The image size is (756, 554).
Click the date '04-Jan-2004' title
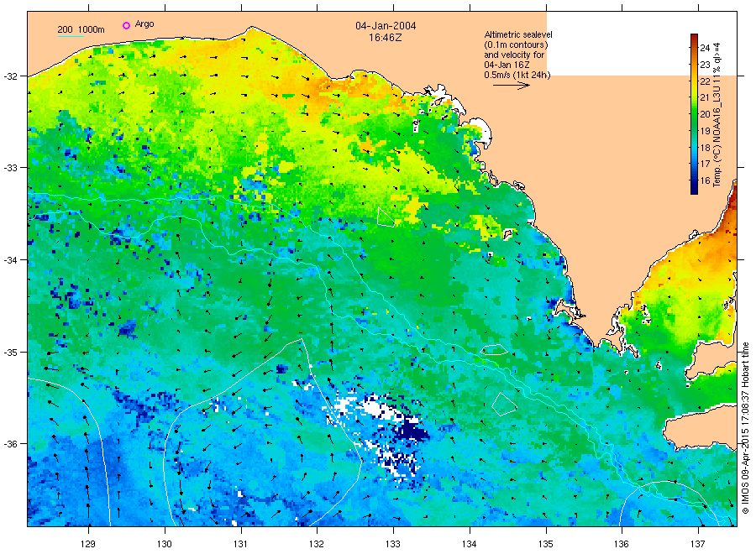click(386, 26)
